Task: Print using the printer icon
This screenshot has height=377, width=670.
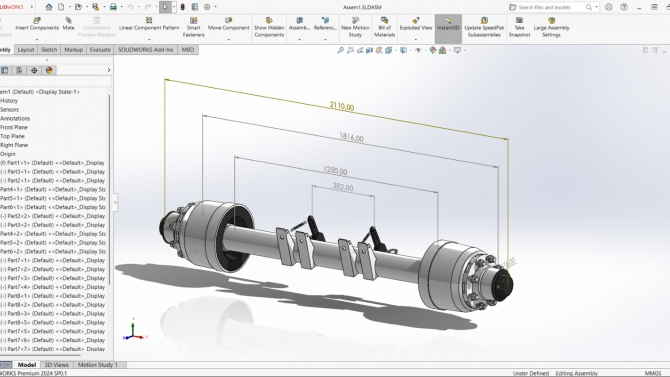Action: 113,7
